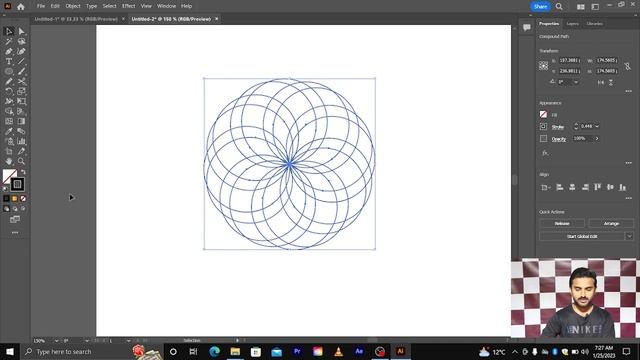Select the Line Segment tool
This screenshot has width=640, height=360.
[x=22, y=62]
